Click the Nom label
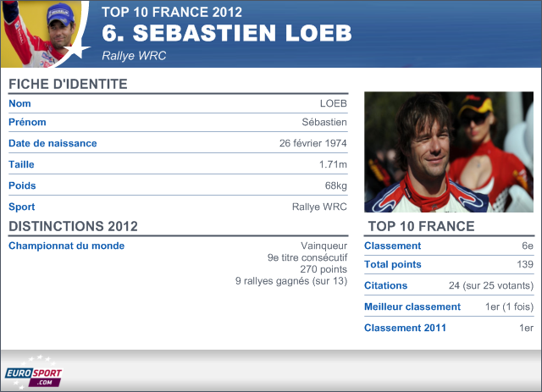Image resolution: width=542 pixels, height=392 pixels. coord(19,103)
